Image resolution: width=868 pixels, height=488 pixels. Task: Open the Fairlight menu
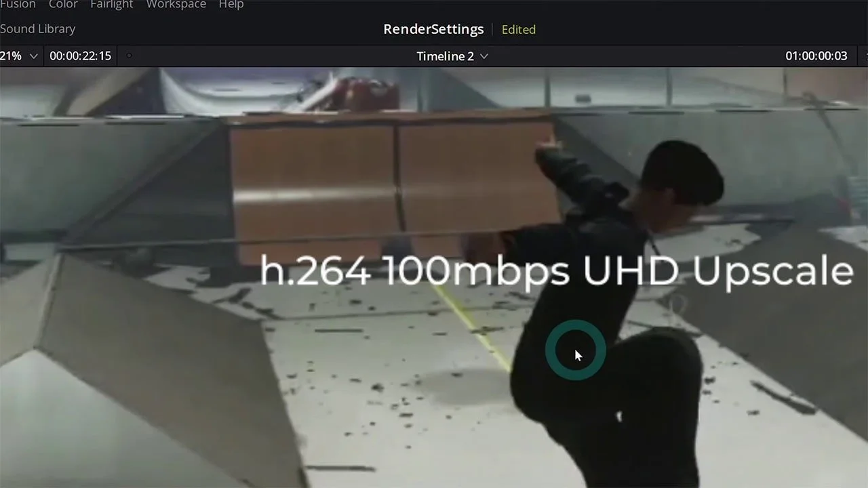tap(111, 5)
